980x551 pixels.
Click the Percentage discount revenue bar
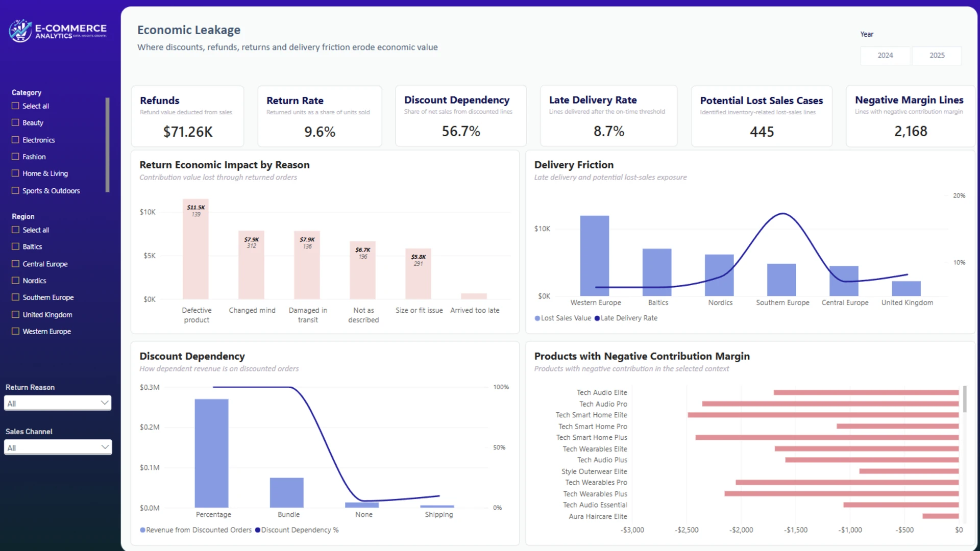pos(211,453)
